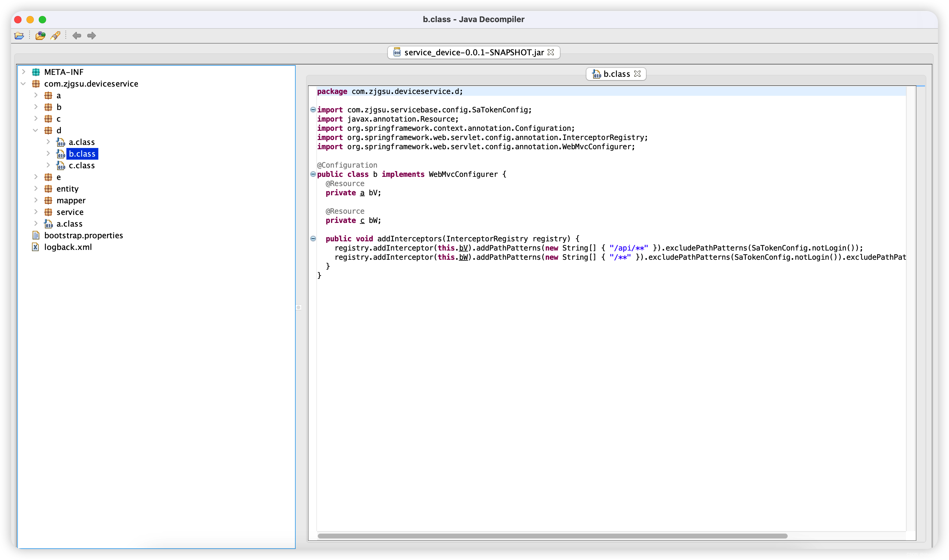
Task: Collapse the com.zjgsu.deviceservice package
Action: (x=23, y=84)
